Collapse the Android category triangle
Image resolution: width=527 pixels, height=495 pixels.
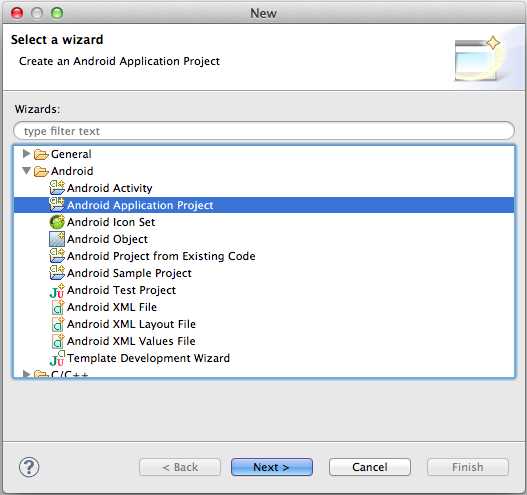pos(27,171)
